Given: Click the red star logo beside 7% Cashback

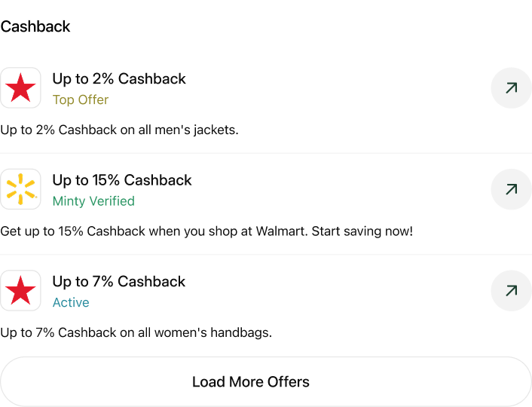Looking at the screenshot, I should (x=20, y=290).
